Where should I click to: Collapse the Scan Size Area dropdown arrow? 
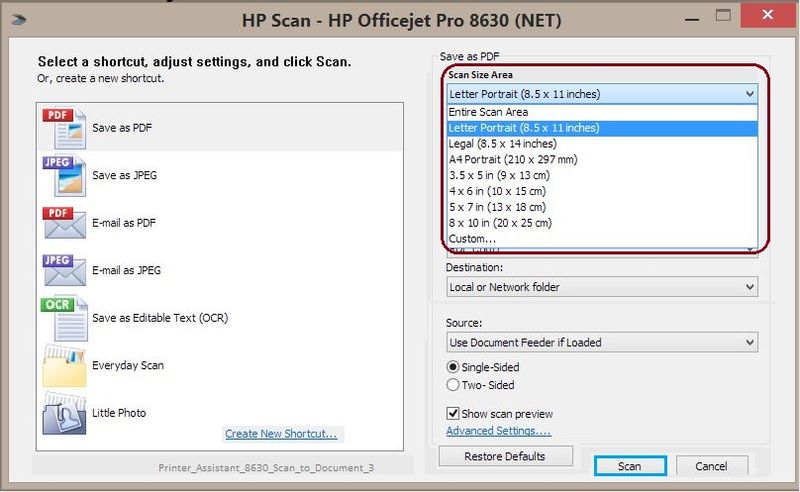[749, 94]
